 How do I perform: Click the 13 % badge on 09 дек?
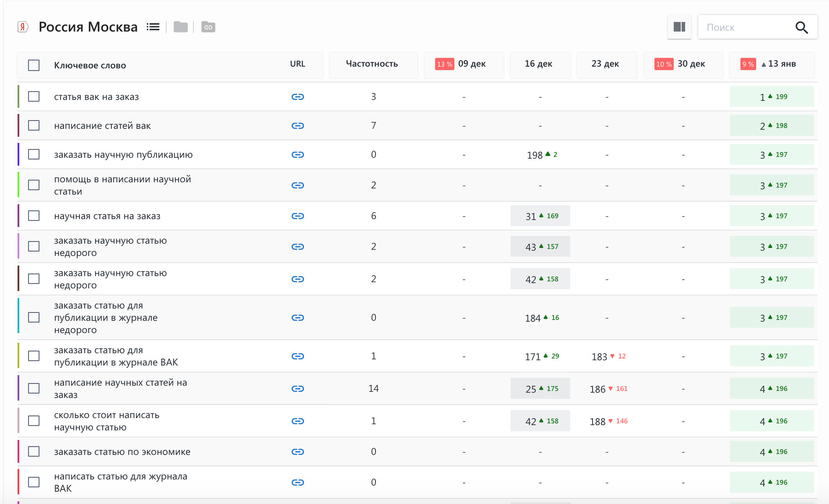(x=444, y=64)
